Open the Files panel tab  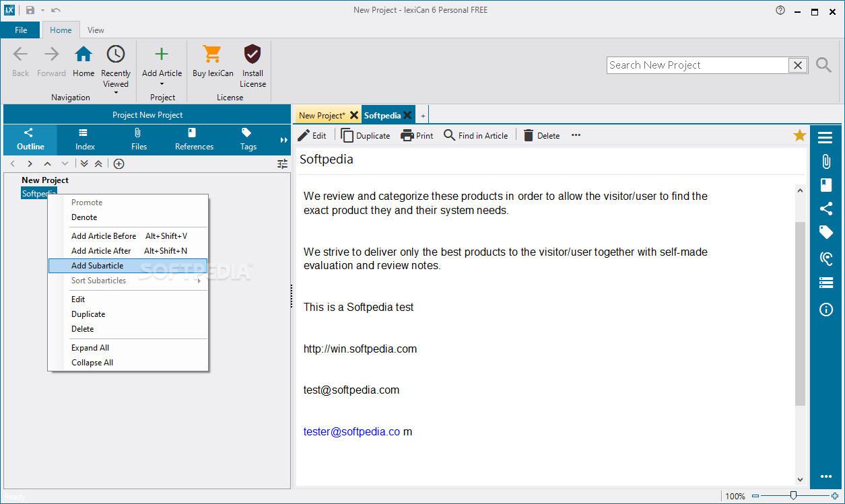139,139
